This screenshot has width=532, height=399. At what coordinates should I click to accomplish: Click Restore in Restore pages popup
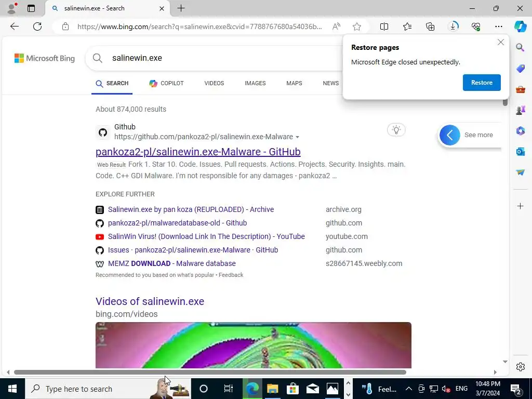click(x=482, y=83)
